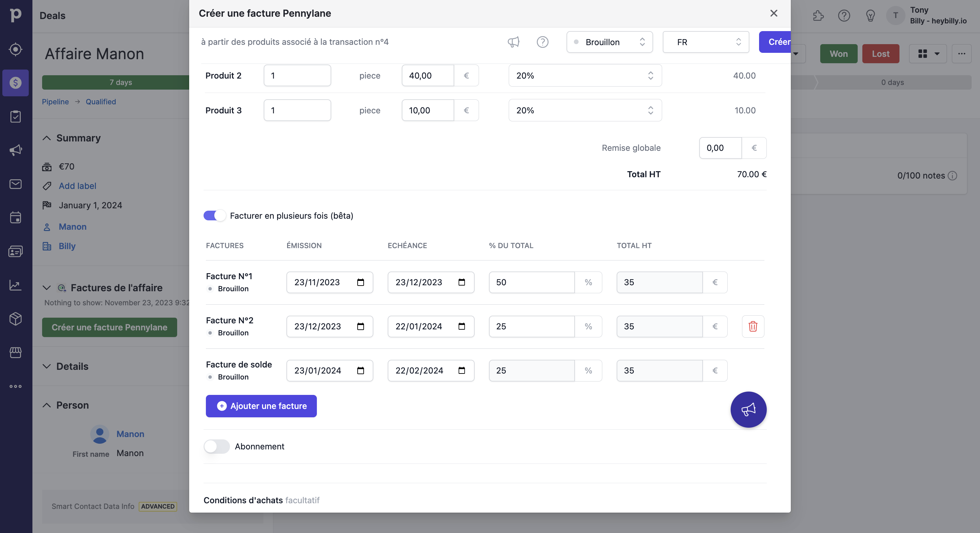Click the help question mark in dialog header
Screen dimensions: 980x533
point(542,42)
